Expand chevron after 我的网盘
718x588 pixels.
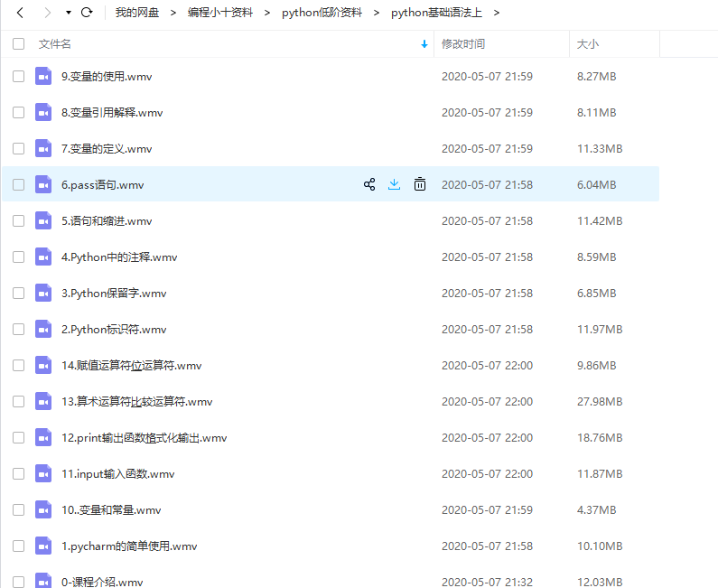coord(173,13)
